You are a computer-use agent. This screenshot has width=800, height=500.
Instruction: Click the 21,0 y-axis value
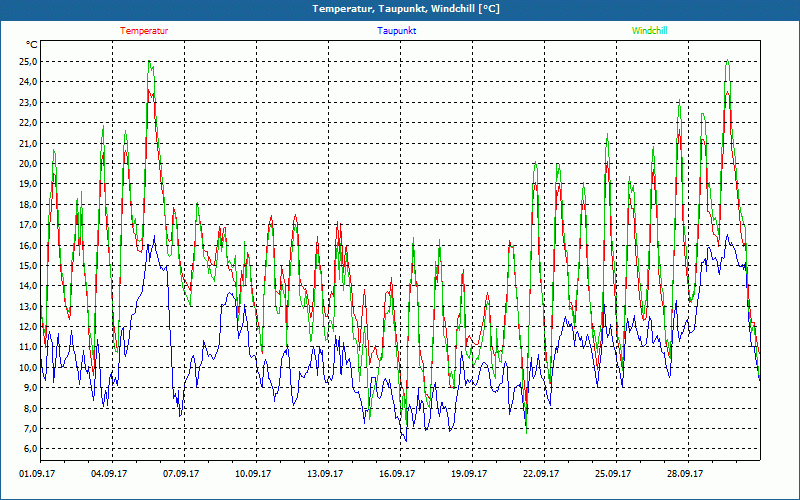[29, 143]
